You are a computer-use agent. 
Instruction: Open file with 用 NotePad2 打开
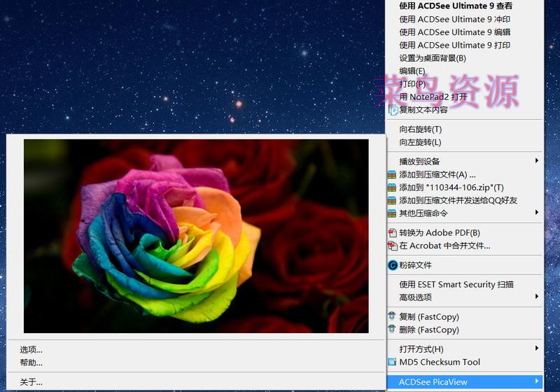click(x=433, y=97)
